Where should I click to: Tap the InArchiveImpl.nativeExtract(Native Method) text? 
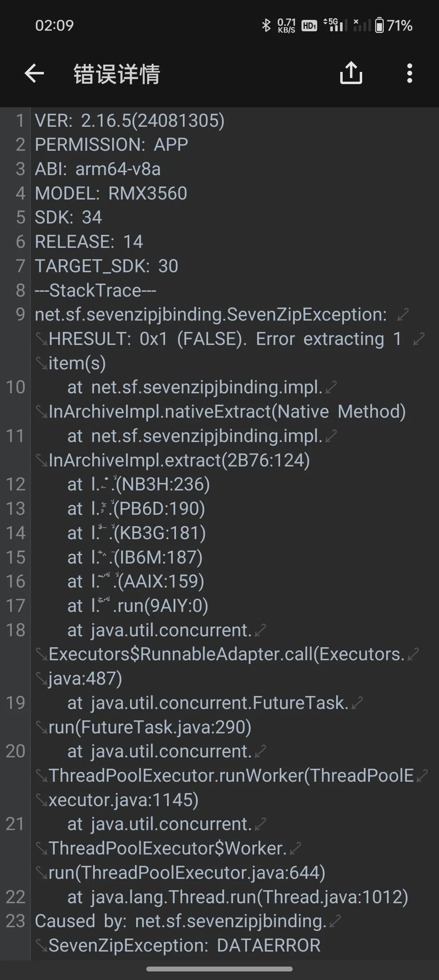tap(227, 412)
